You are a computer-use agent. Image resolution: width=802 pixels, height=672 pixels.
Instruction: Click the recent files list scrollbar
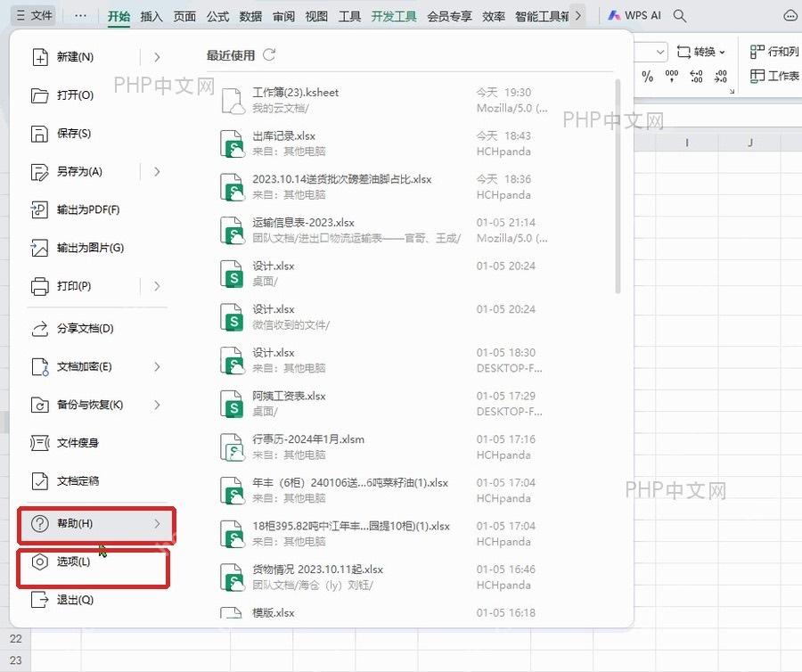618,185
